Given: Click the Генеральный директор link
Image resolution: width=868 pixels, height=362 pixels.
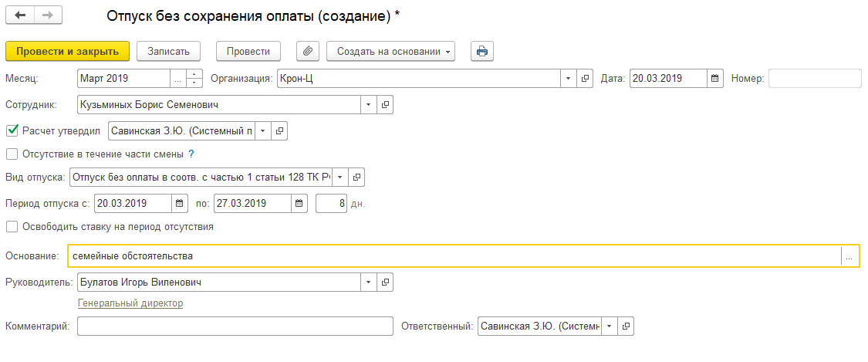Looking at the screenshot, I should point(130,303).
